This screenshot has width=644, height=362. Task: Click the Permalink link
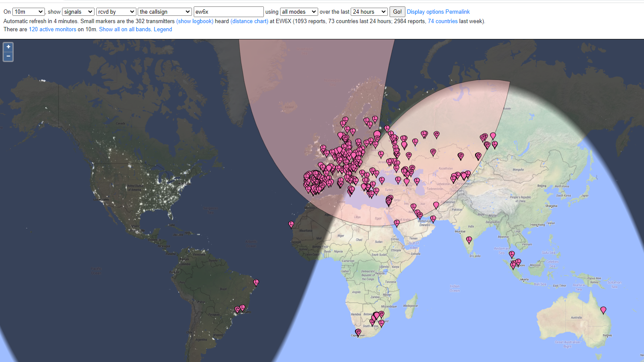[x=458, y=12]
